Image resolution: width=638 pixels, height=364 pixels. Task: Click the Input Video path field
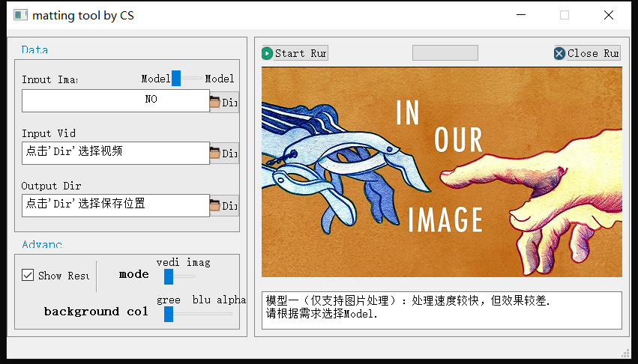(x=115, y=153)
